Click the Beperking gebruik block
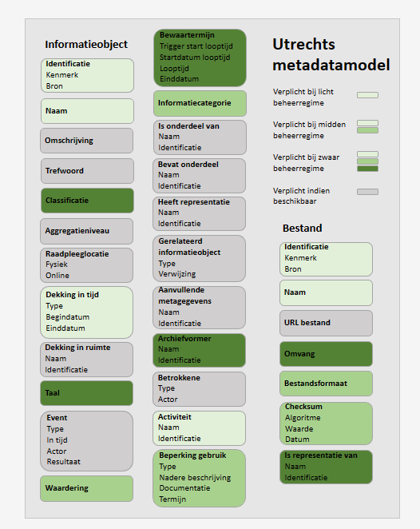420x529 pixels. pyautogui.click(x=199, y=478)
